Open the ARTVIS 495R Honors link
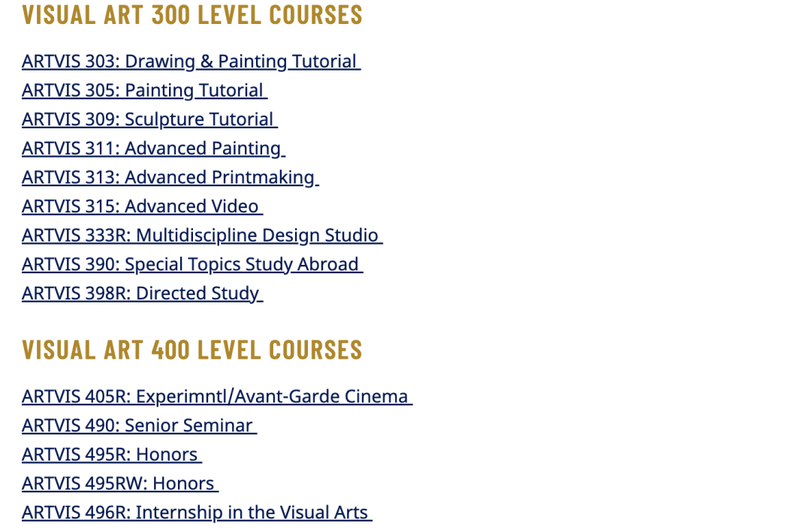Screen dimensions: 811x532 click(x=111, y=455)
